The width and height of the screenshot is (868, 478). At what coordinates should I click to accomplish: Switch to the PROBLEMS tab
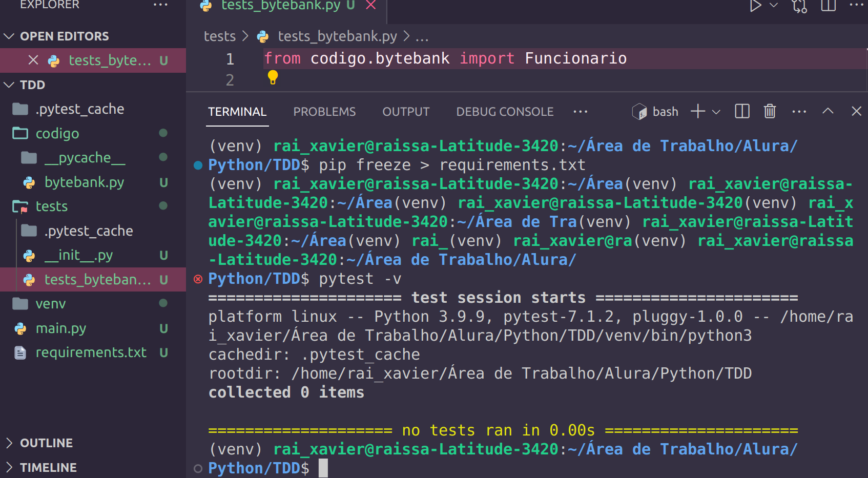click(324, 112)
